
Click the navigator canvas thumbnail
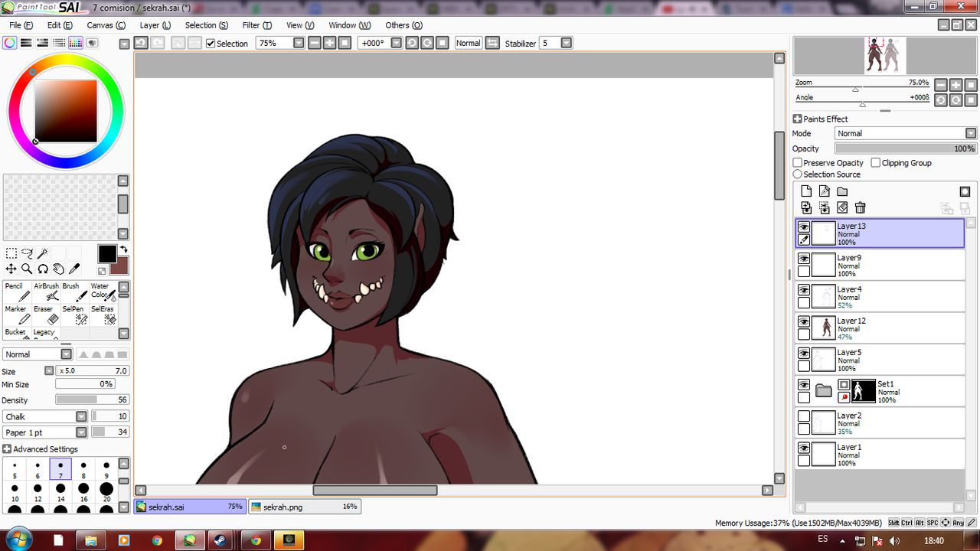tap(884, 56)
